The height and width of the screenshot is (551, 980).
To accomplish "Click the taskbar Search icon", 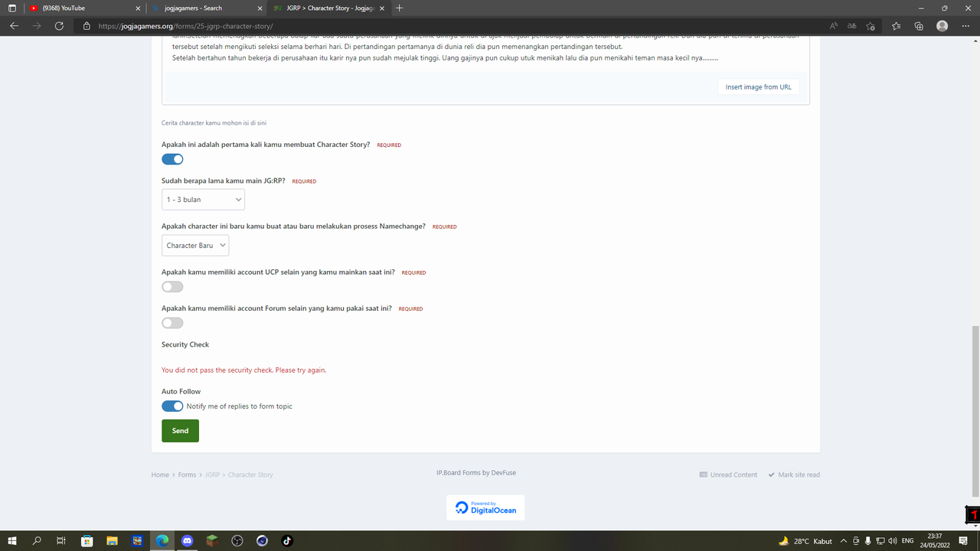I will tap(37, 541).
